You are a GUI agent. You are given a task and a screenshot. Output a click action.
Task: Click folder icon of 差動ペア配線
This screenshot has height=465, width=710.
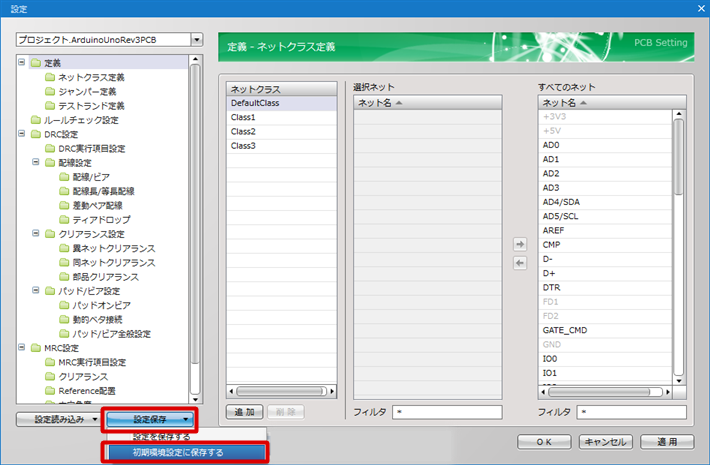point(64,206)
